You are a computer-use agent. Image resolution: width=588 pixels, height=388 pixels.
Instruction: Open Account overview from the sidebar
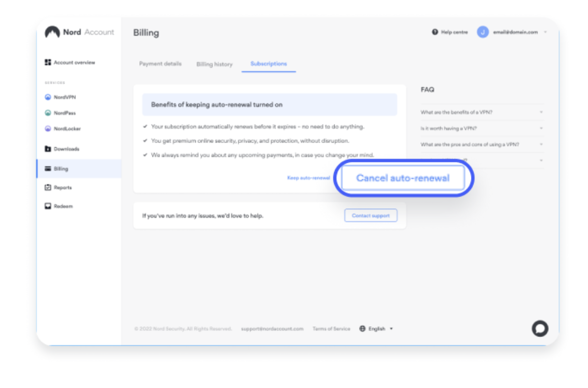click(x=69, y=63)
